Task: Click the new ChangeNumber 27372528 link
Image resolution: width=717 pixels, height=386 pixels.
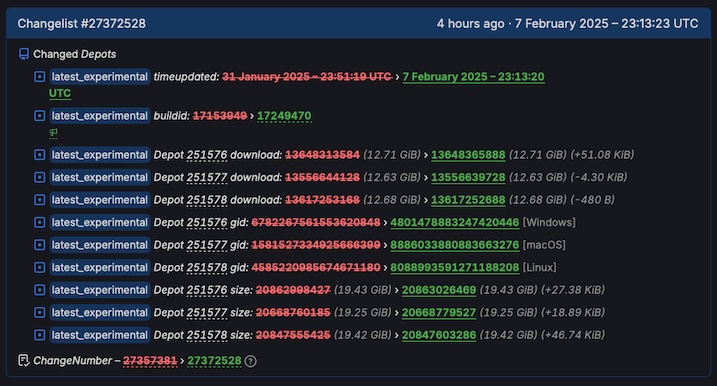Action: 214,360
